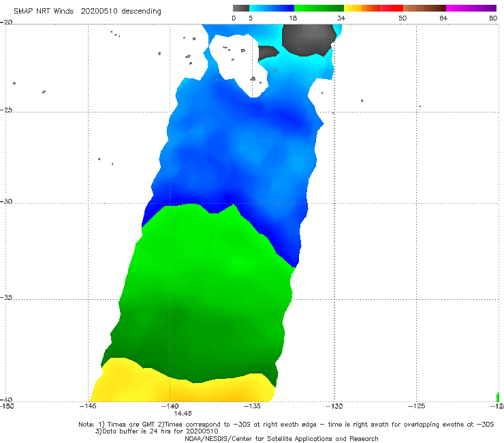Click the swath time label '14:46'
Screen dimensions: 504x443
tap(183, 413)
